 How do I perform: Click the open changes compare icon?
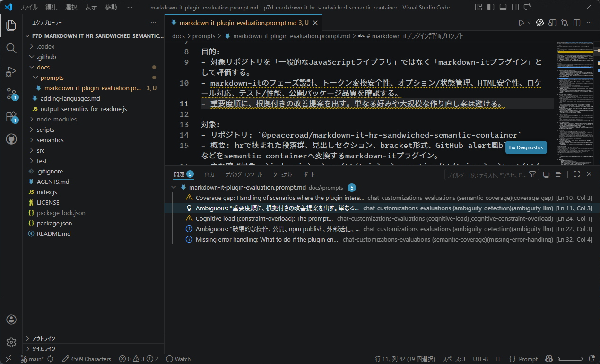[565, 23]
